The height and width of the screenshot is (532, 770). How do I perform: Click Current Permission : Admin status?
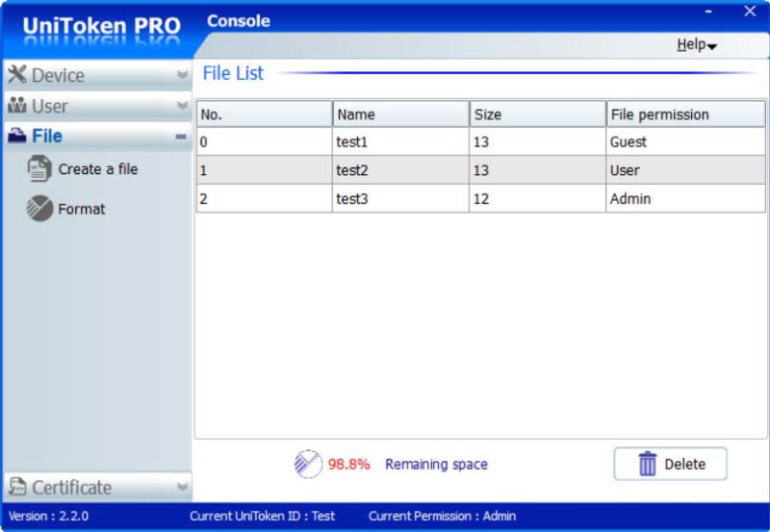tap(442, 517)
